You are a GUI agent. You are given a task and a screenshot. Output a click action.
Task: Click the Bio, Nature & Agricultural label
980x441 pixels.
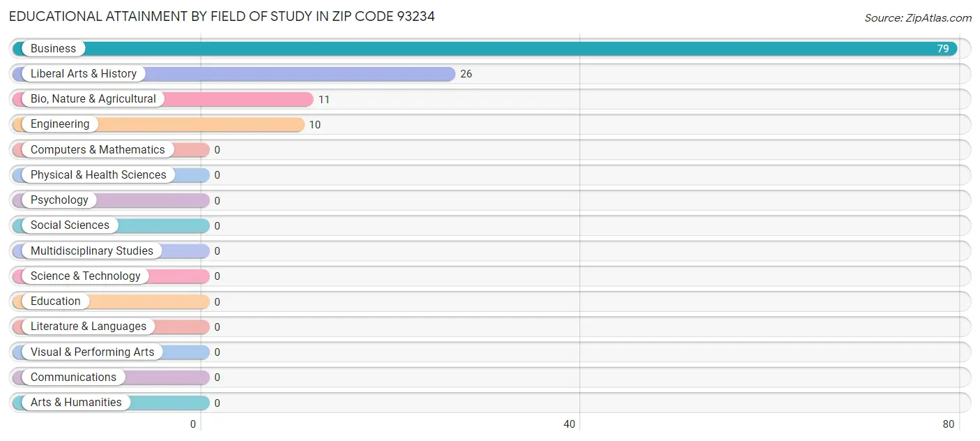pos(93,99)
